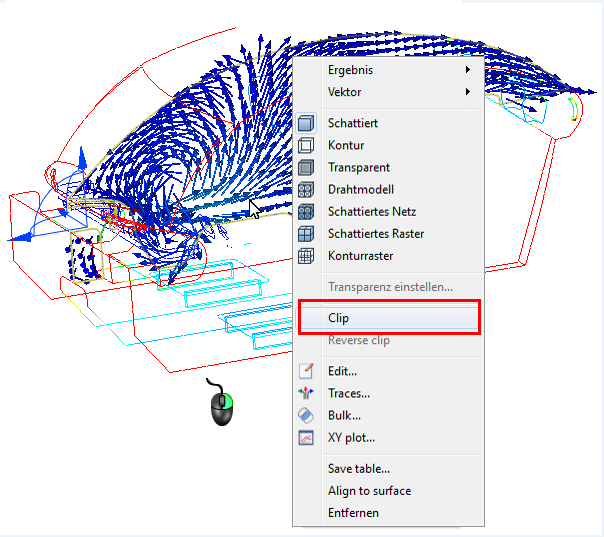Choose Align to surface

click(388, 491)
